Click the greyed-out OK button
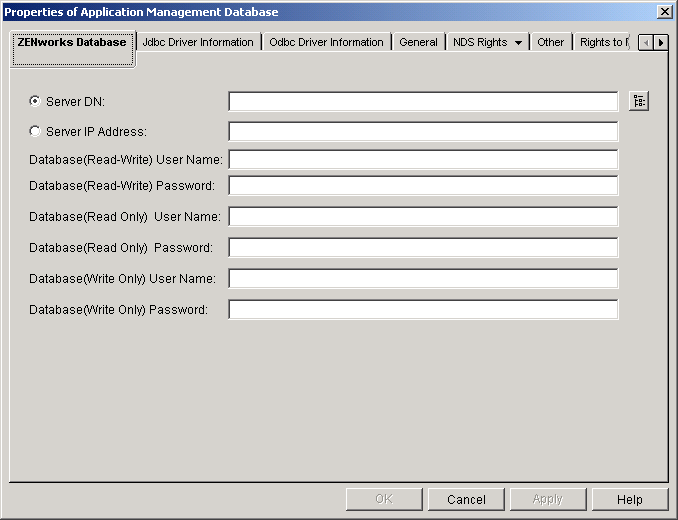This screenshot has height=520, width=678. 384,499
